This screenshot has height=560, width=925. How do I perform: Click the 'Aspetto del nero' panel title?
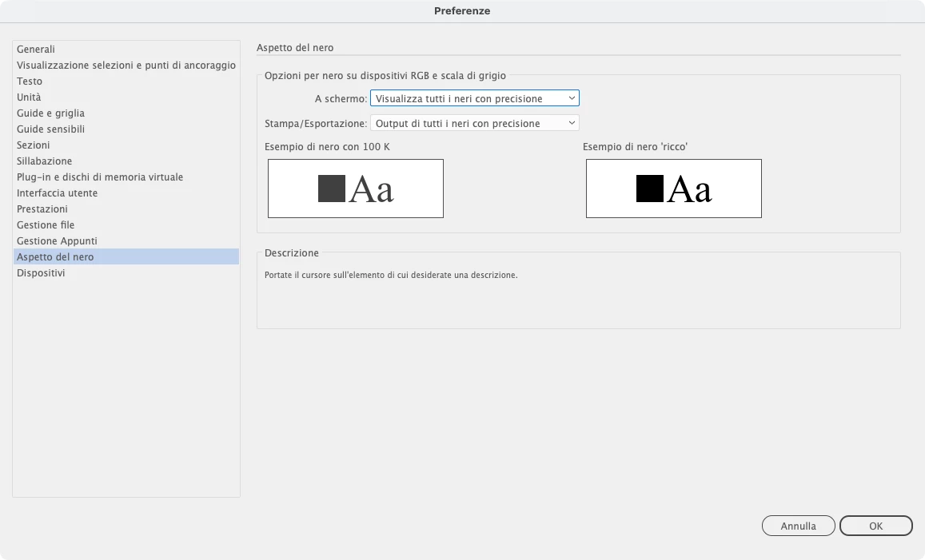click(x=295, y=48)
